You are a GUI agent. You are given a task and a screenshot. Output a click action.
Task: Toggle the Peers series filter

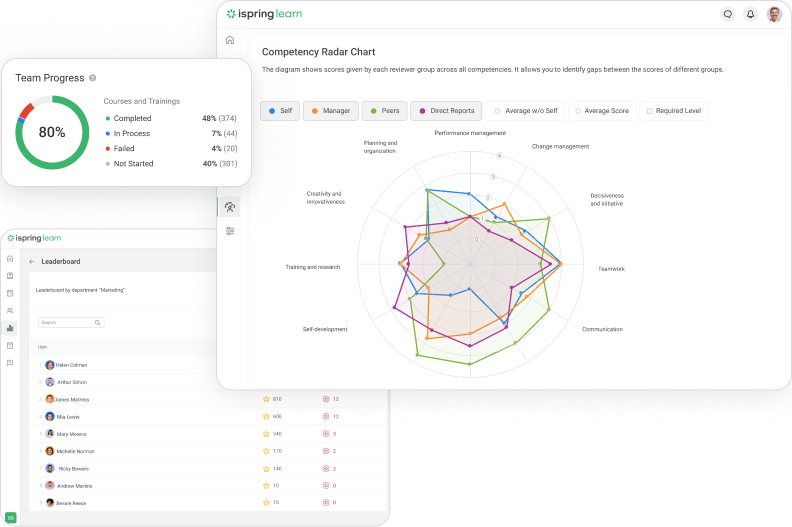tap(384, 111)
